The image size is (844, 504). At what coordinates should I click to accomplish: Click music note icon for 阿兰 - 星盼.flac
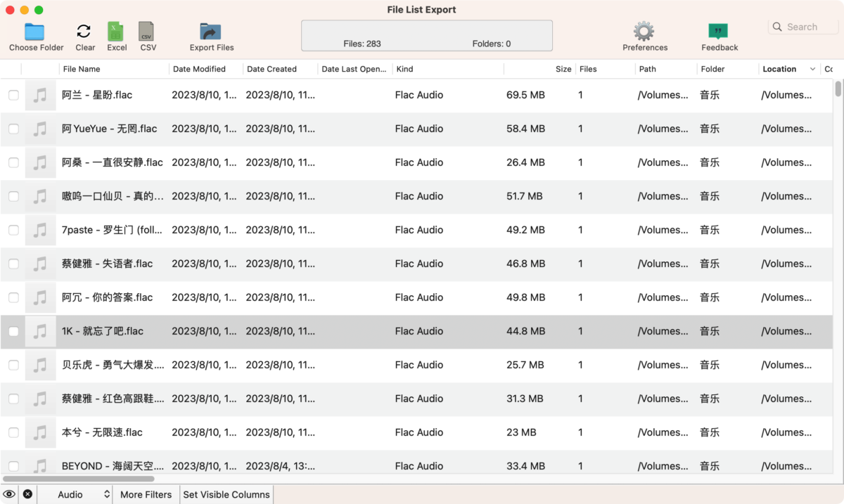point(41,95)
